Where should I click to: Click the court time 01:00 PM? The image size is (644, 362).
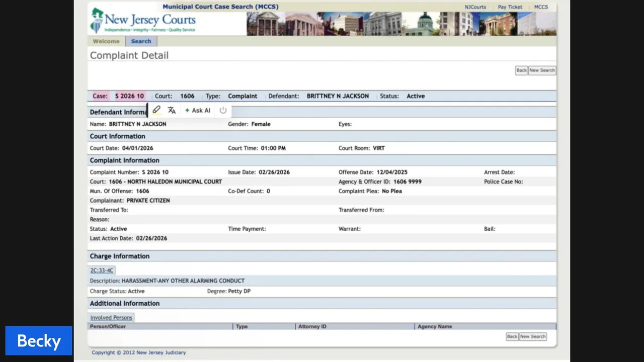coord(273,148)
